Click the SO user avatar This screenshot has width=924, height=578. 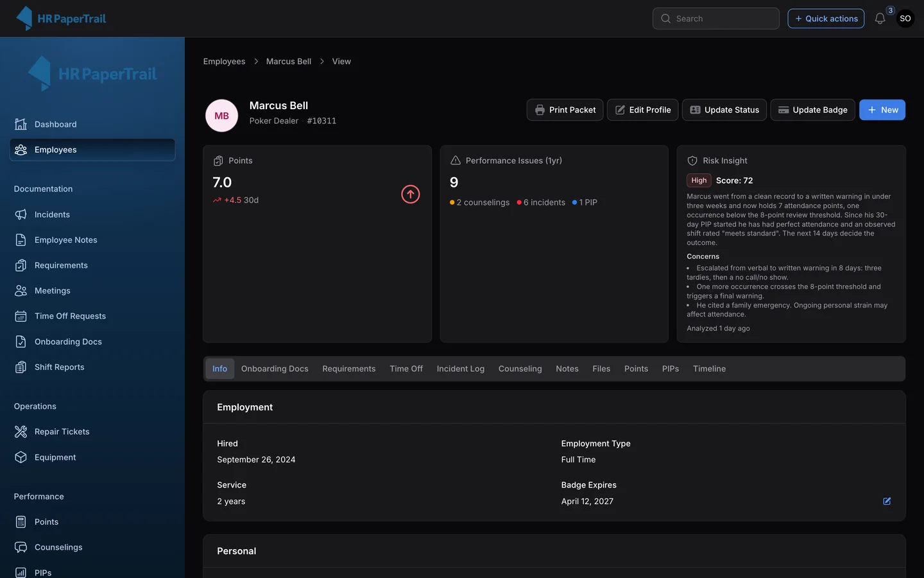click(x=905, y=19)
